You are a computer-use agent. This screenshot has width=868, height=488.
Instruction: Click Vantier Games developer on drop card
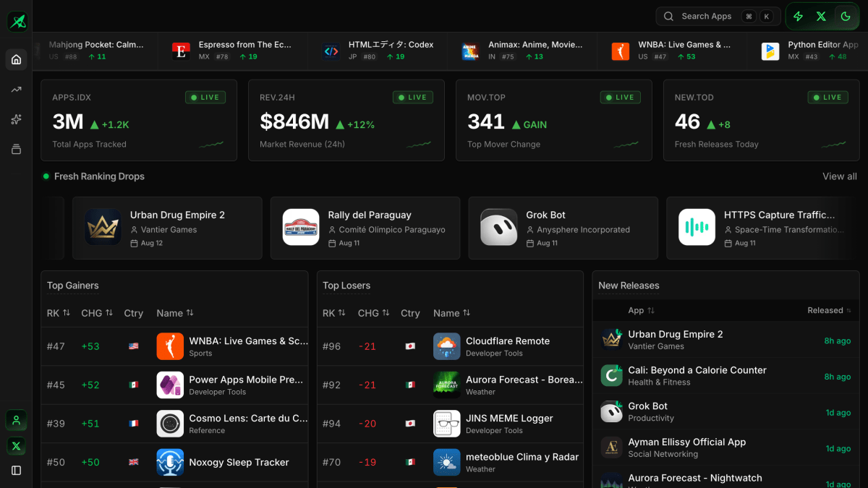(169, 230)
